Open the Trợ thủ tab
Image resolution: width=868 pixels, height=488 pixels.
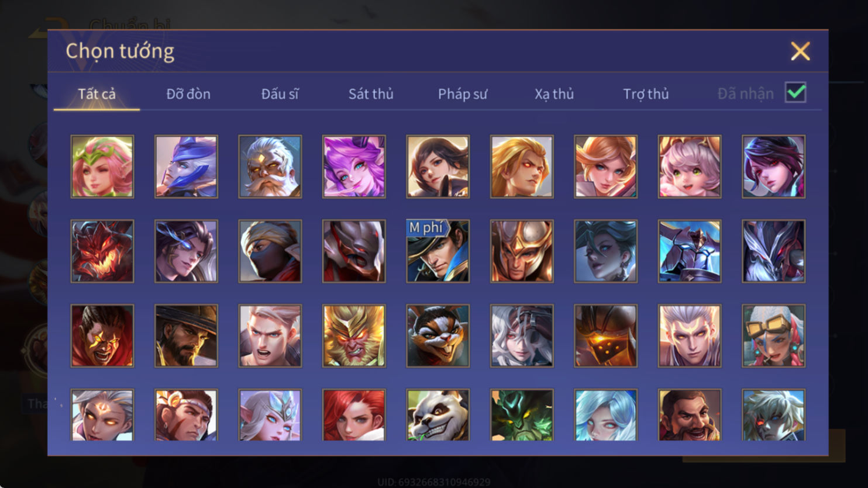(x=646, y=94)
